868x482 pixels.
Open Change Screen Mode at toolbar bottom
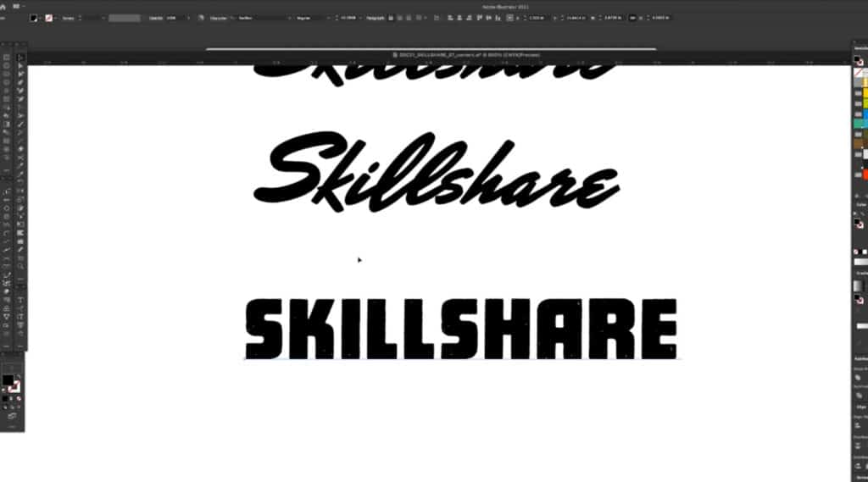12,416
